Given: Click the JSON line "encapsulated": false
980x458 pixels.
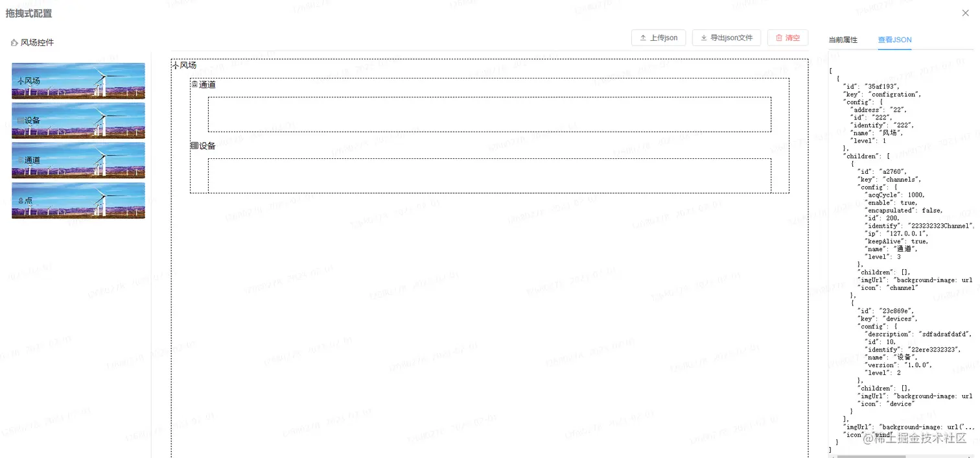Looking at the screenshot, I should 905,210.
